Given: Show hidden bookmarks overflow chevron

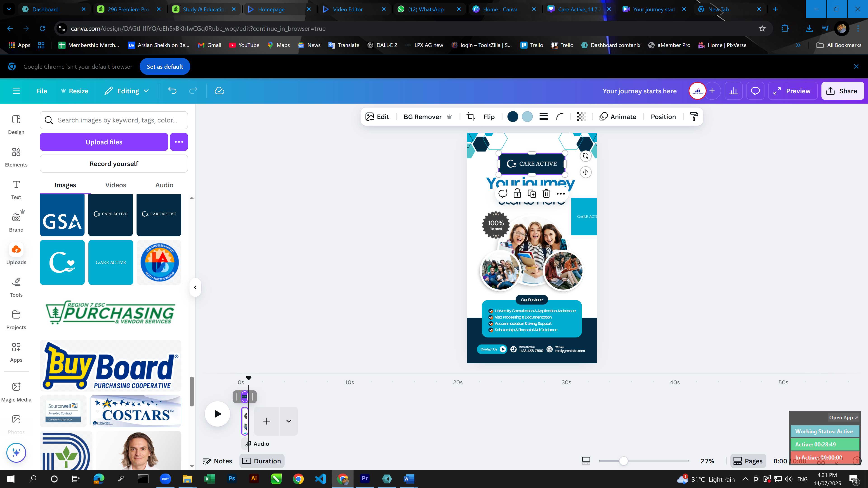Looking at the screenshot, I should (798, 45).
